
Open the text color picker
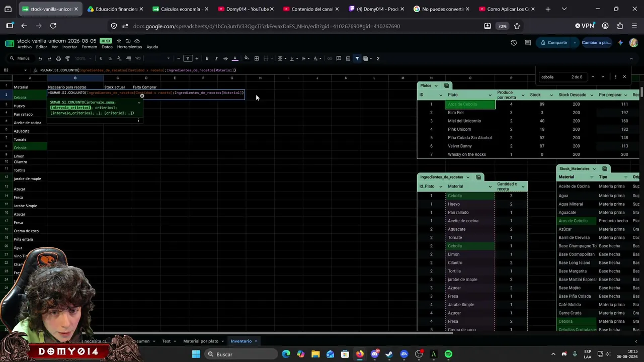[235, 58]
